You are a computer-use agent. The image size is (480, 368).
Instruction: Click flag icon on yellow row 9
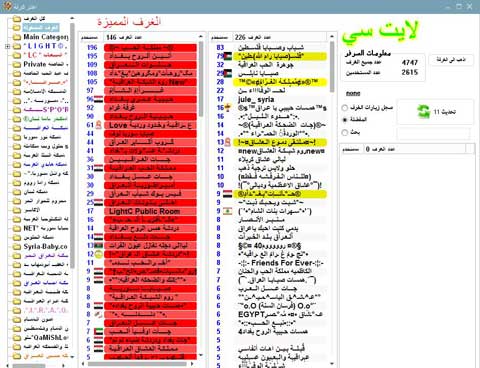point(228,194)
